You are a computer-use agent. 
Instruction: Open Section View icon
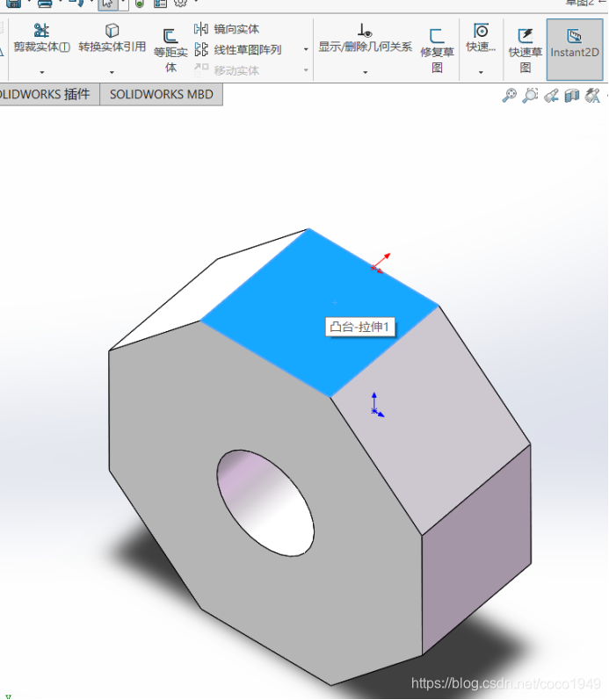[572, 95]
